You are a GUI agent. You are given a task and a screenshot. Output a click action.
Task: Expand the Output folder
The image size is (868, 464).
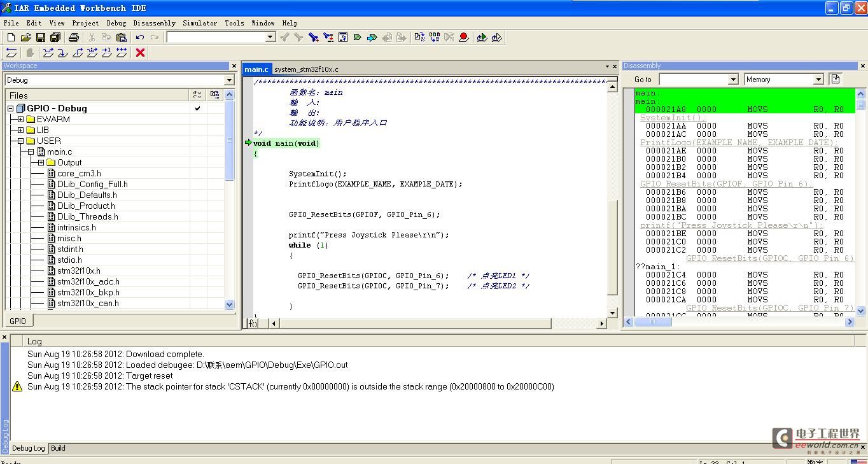[x=41, y=162]
